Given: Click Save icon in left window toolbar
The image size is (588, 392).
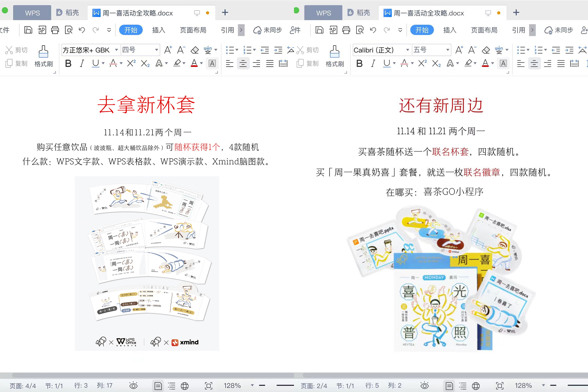Looking at the screenshot, I should click(28, 30).
